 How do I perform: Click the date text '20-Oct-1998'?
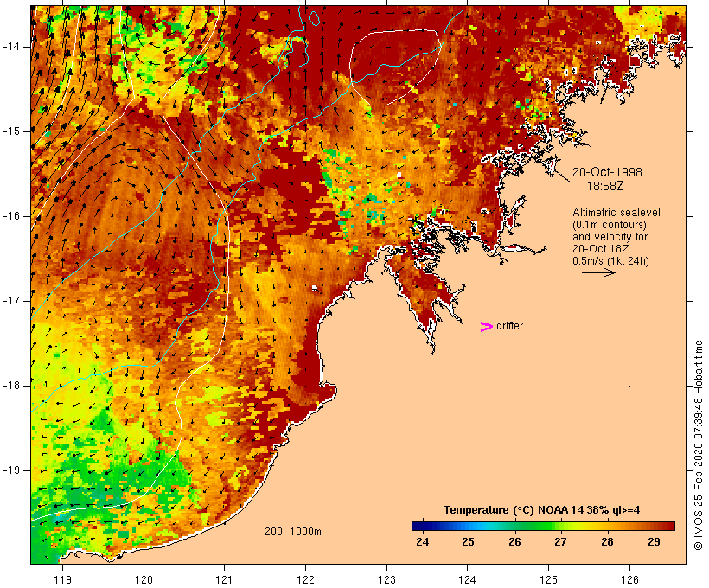[607, 172]
